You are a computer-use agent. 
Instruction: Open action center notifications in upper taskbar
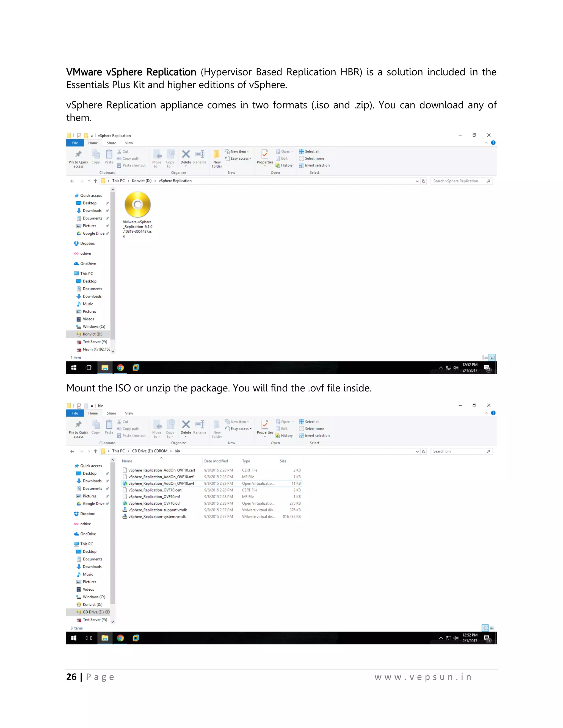[487, 368]
